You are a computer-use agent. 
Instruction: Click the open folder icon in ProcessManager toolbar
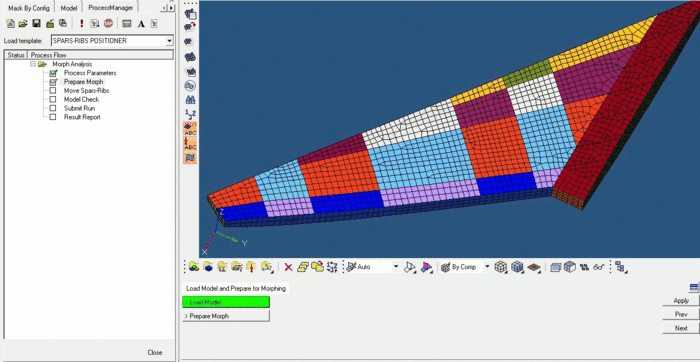pos(23,24)
